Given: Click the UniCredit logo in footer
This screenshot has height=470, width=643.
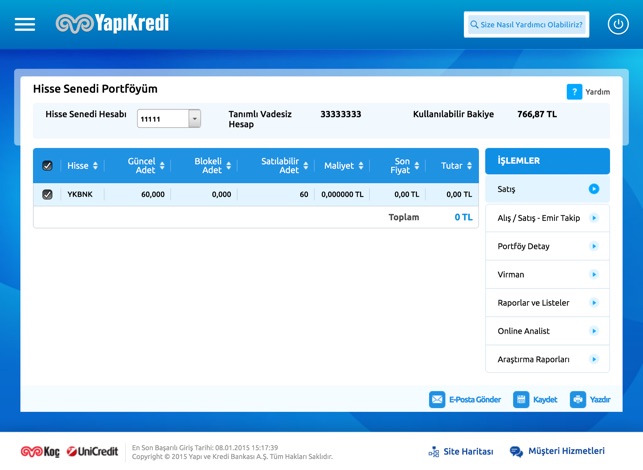Looking at the screenshot, I should point(92,452).
